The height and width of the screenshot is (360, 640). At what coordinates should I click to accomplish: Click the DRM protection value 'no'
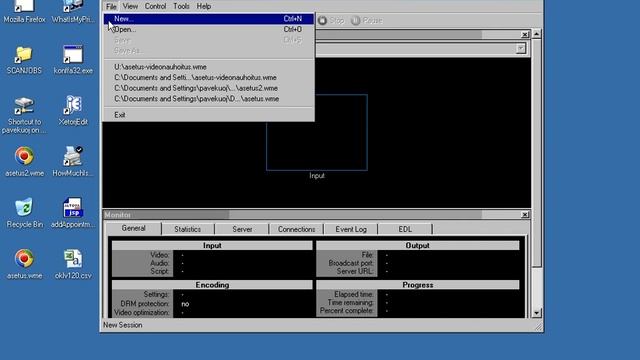click(185, 304)
